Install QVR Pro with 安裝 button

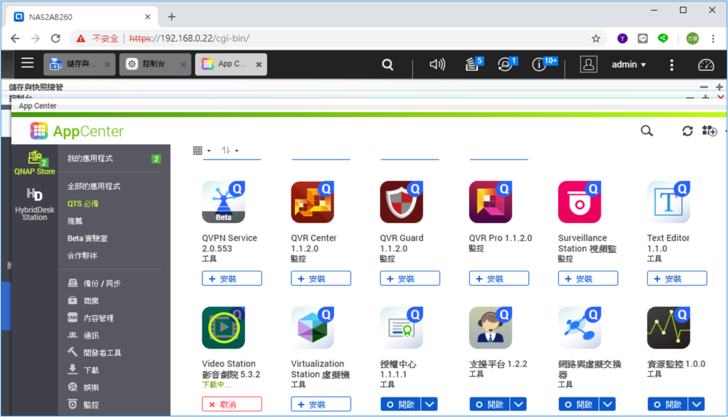[x=499, y=279]
